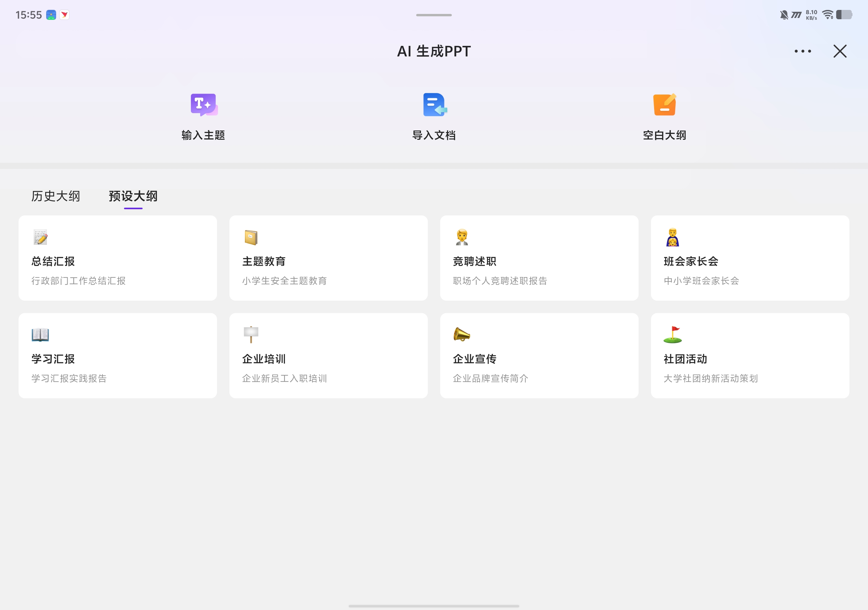This screenshot has width=868, height=610.
Task: Select the 企业培训 outline card
Action: (328, 356)
